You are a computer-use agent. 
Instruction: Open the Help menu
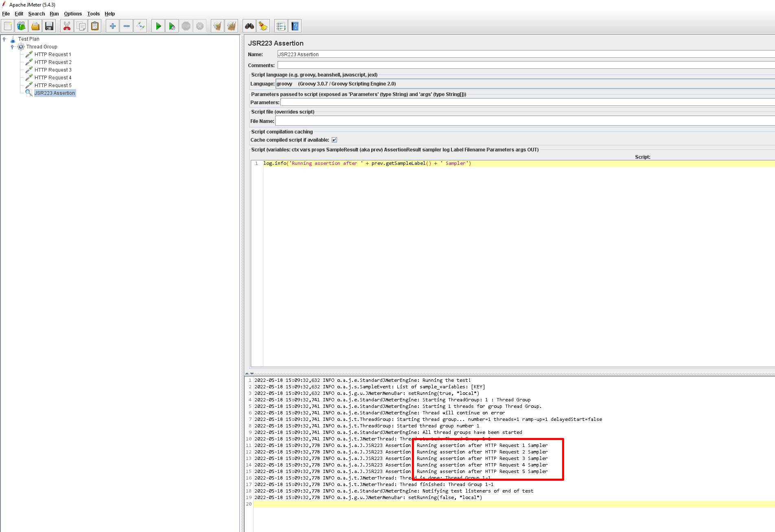pyautogui.click(x=110, y=14)
